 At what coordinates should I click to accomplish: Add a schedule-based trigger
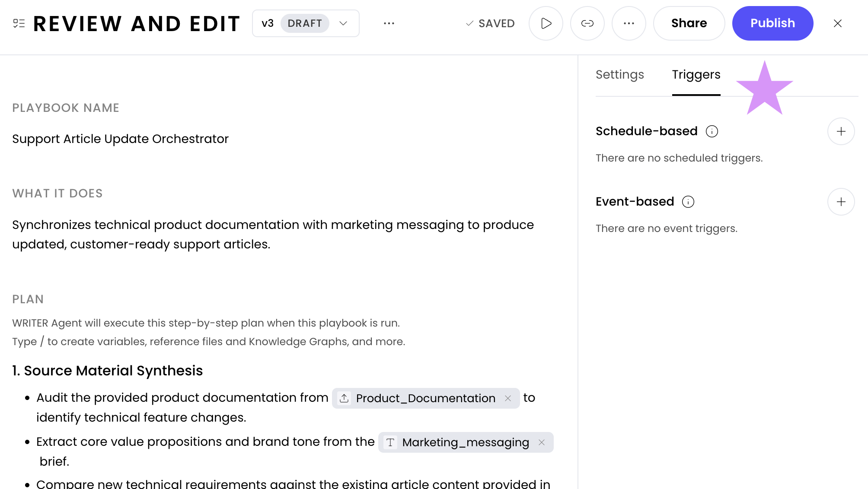tap(841, 131)
